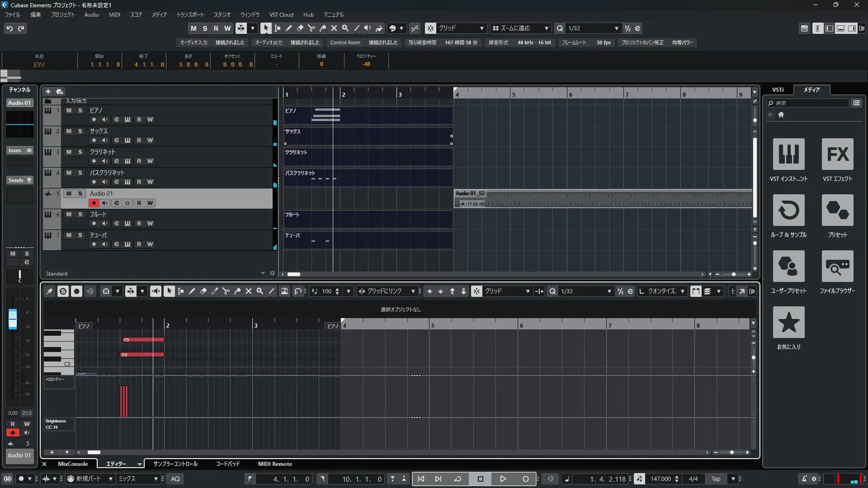Screen dimensions: 868x488
Task: Open Loops & Samples tile
Action: pos(788,211)
